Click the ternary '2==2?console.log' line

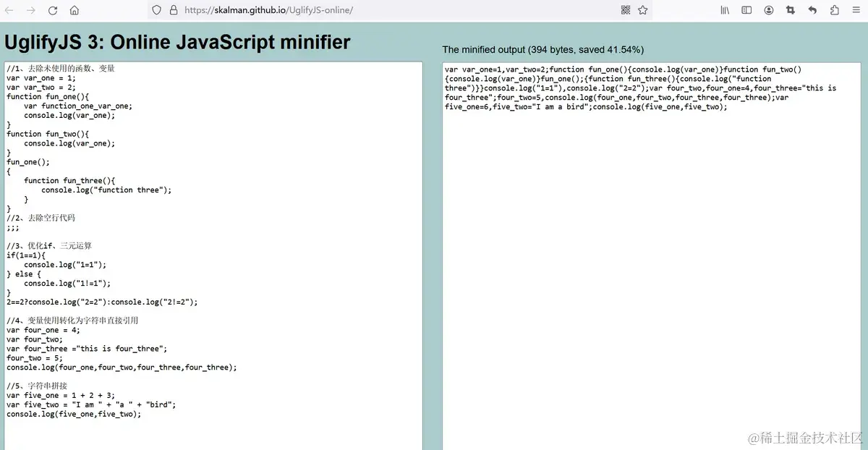coord(102,302)
